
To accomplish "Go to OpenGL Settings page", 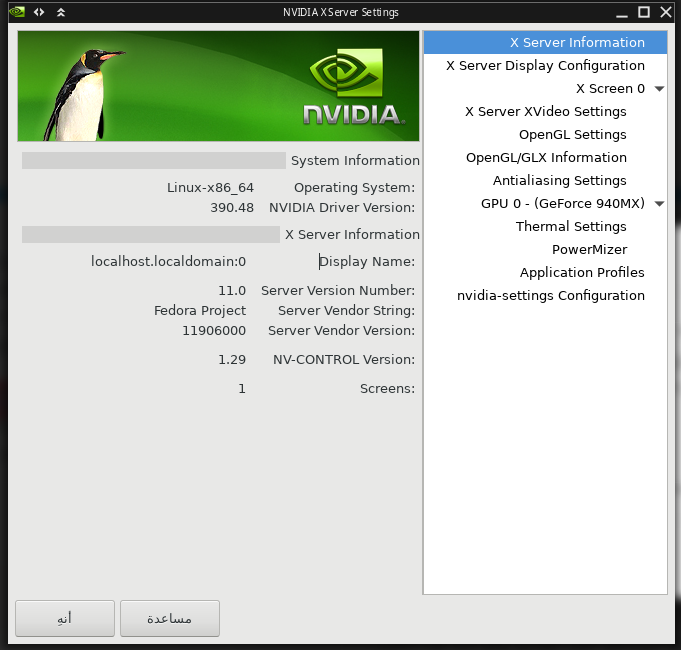I will point(572,135).
